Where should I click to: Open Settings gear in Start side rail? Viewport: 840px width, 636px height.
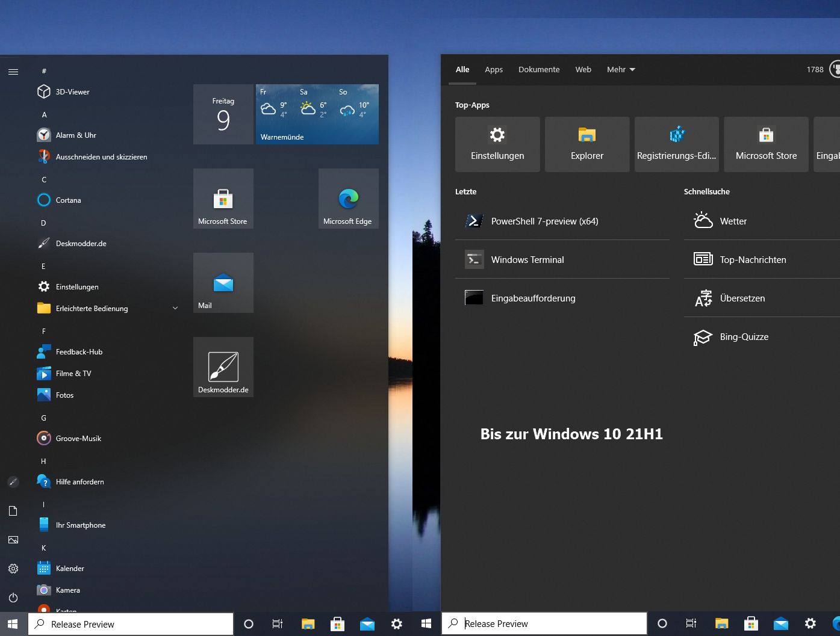click(13, 569)
